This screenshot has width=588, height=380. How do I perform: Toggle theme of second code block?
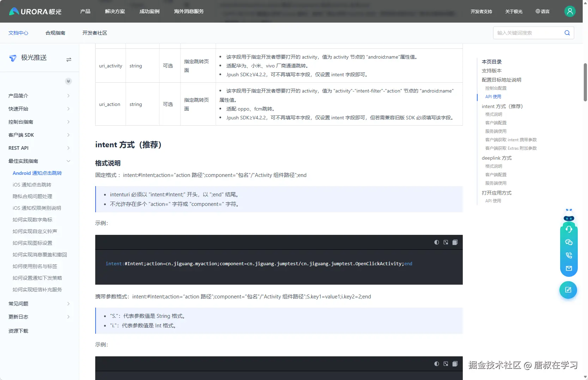[x=437, y=364]
